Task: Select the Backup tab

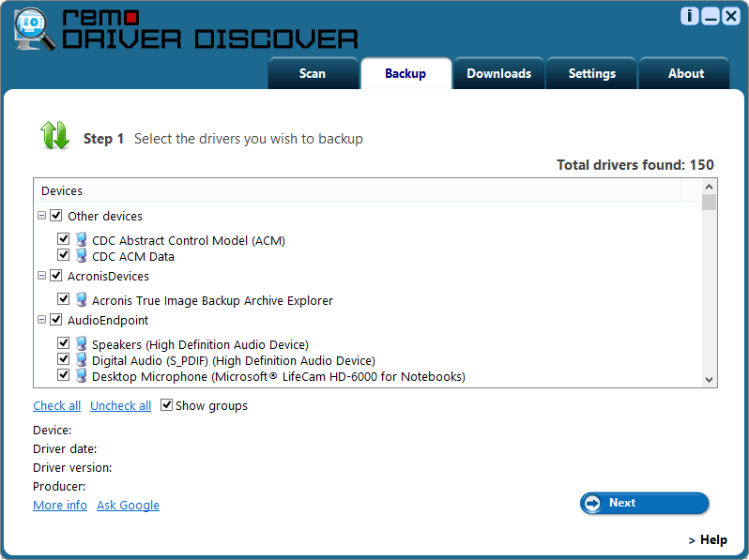Action: (x=406, y=73)
